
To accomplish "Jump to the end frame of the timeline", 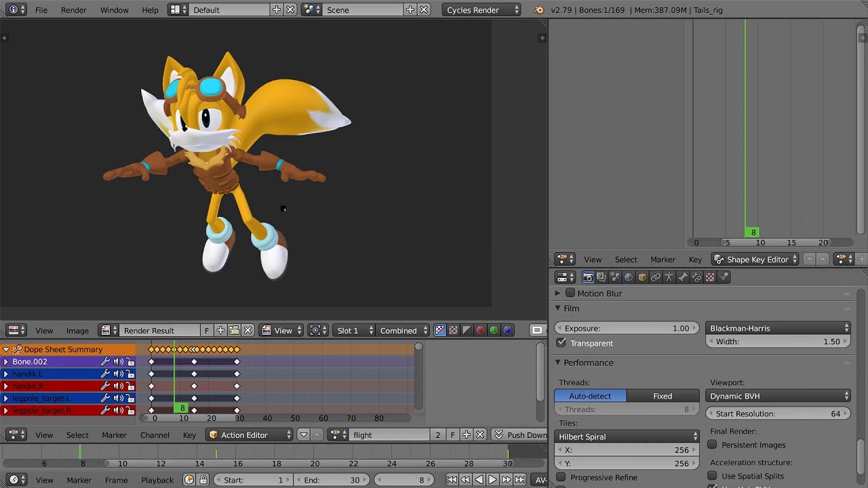I will click(520, 480).
